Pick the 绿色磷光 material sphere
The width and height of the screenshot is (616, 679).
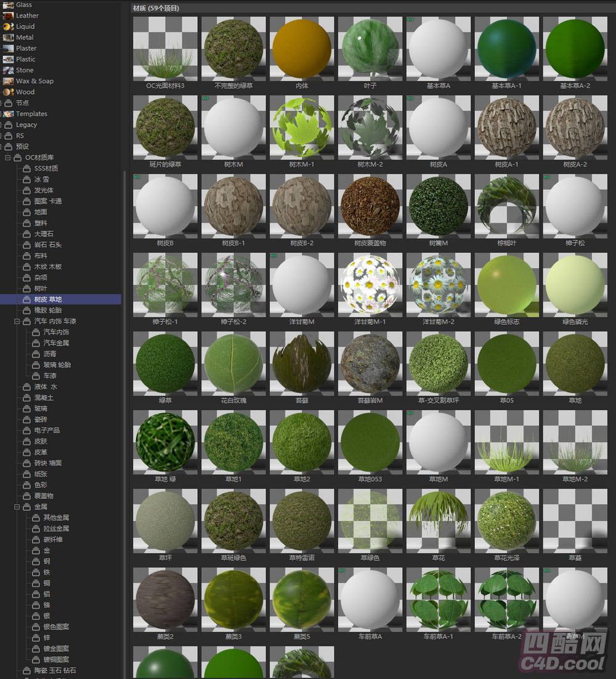tap(575, 285)
